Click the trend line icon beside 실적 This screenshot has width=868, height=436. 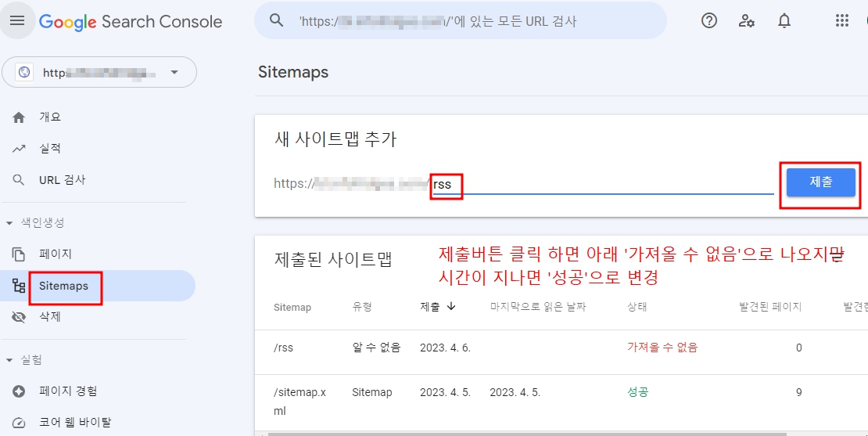(x=19, y=149)
